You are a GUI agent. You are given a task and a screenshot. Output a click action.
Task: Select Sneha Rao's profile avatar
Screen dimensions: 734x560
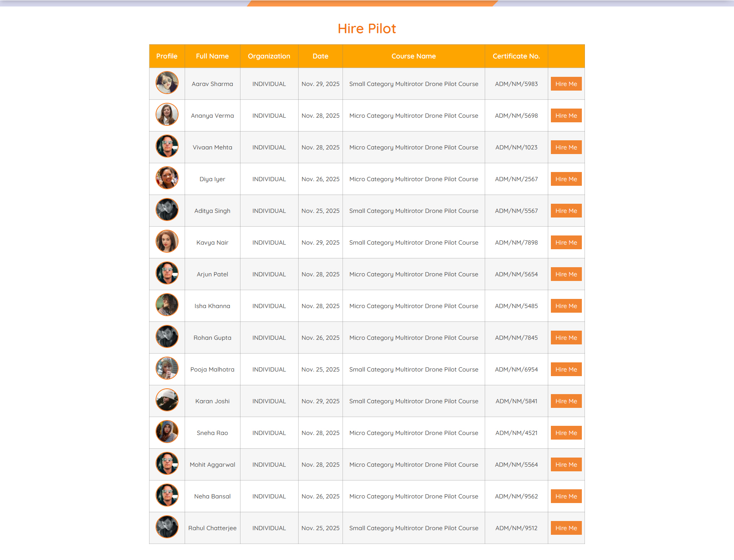[167, 432]
